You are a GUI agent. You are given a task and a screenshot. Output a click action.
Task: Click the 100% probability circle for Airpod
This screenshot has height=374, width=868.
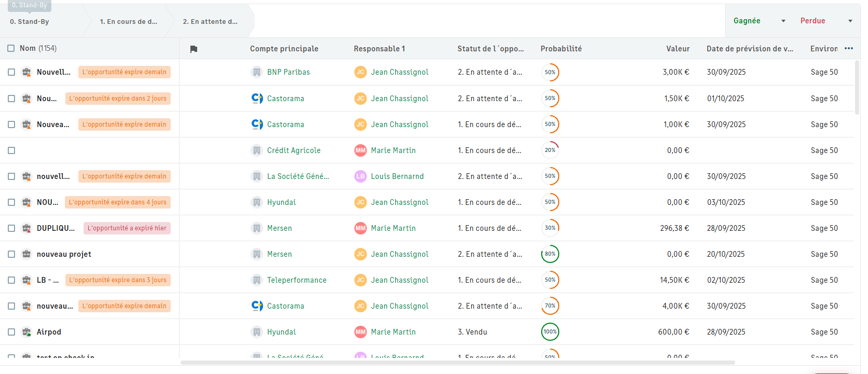pos(550,332)
